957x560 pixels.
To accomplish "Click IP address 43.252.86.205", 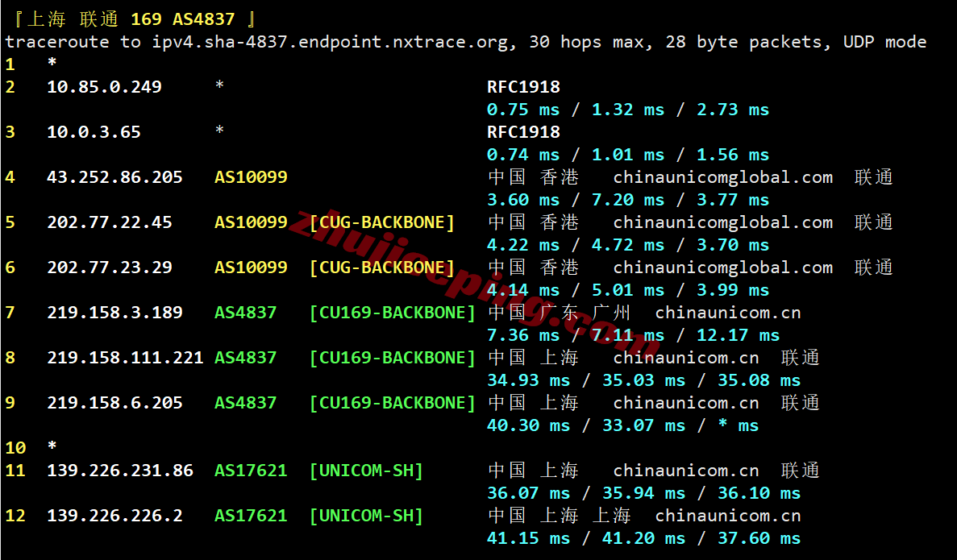I will [x=114, y=177].
